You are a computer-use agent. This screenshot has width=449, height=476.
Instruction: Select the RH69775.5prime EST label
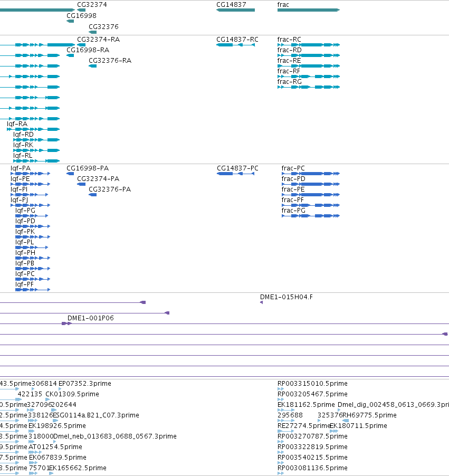coord(369,415)
